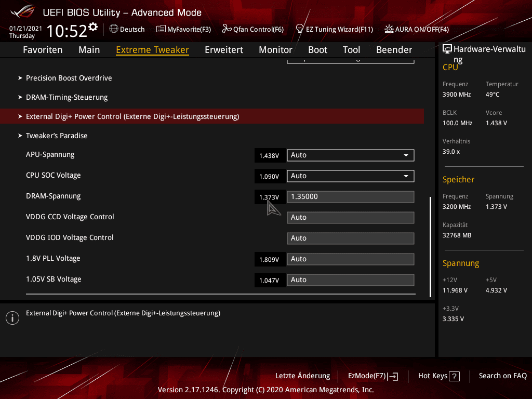Click the APU-Spannung label
Screen dimensions: 532x399
[50, 154]
